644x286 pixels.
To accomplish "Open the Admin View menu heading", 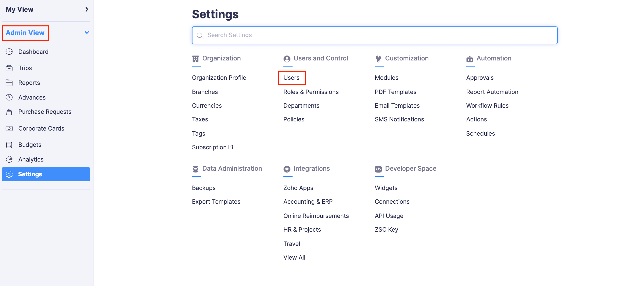I will [25, 33].
